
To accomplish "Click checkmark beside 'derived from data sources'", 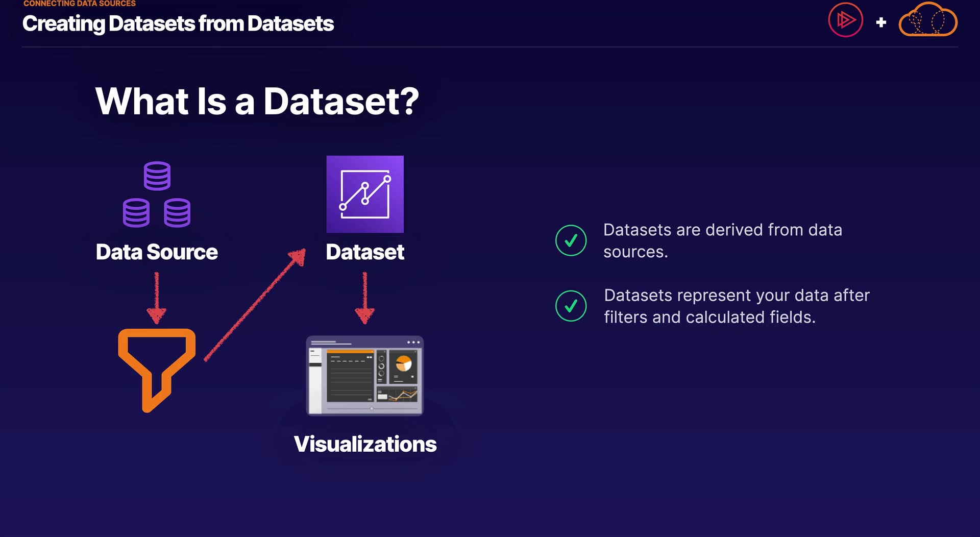I will [571, 240].
